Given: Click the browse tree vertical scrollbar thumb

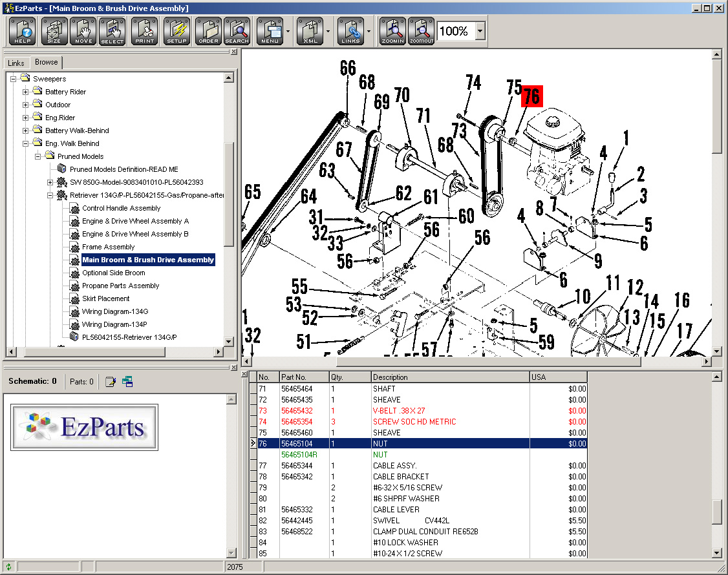Looking at the screenshot, I should click(x=228, y=194).
